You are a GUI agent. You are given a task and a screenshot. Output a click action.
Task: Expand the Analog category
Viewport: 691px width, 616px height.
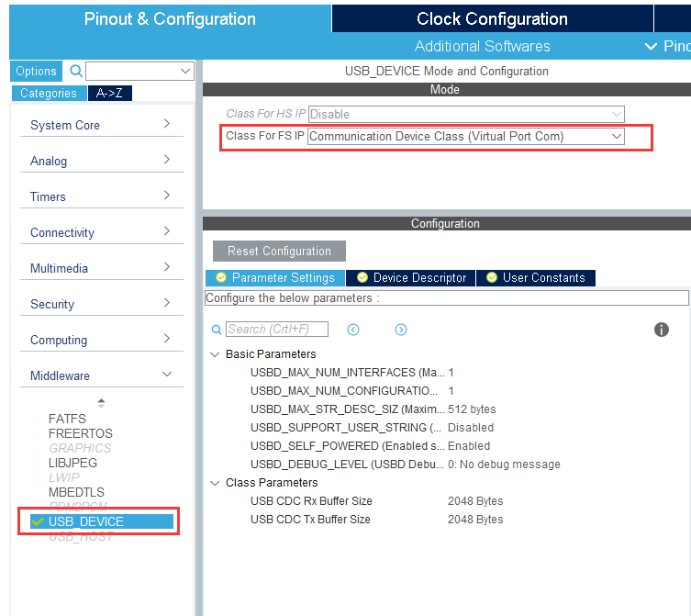pyautogui.click(x=101, y=161)
